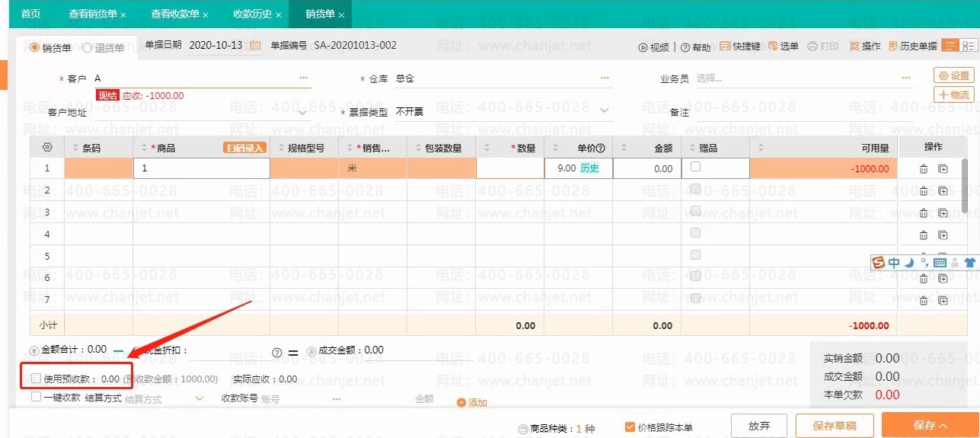Delete row 1 with trash icon
This screenshot has width=980, height=438.
924,169
